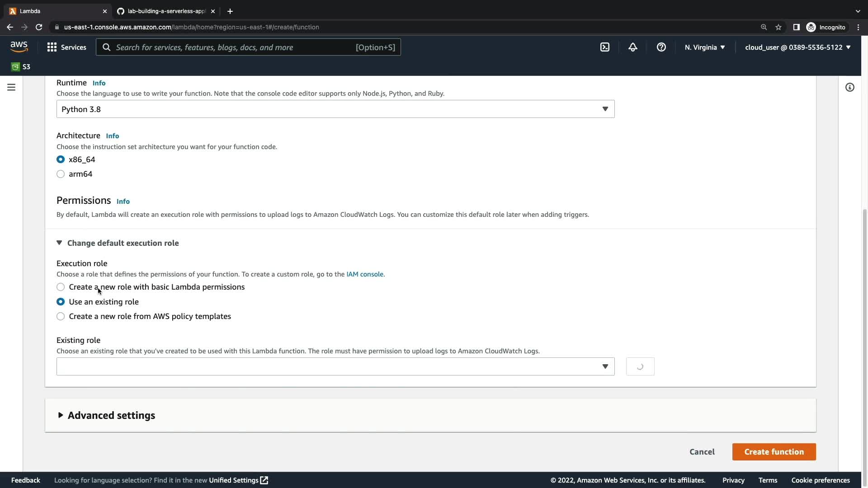Click the Create function button
Image resolution: width=868 pixels, height=488 pixels.
pos(774,452)
